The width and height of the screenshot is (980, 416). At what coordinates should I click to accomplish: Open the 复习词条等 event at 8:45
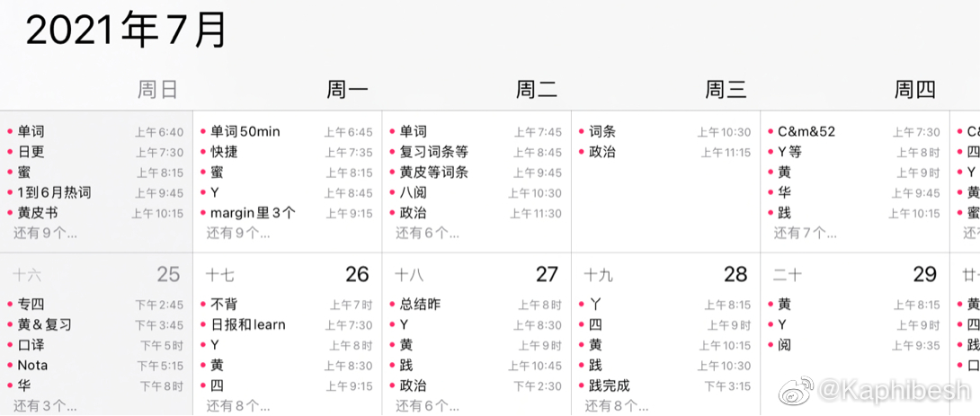[433, 152]
